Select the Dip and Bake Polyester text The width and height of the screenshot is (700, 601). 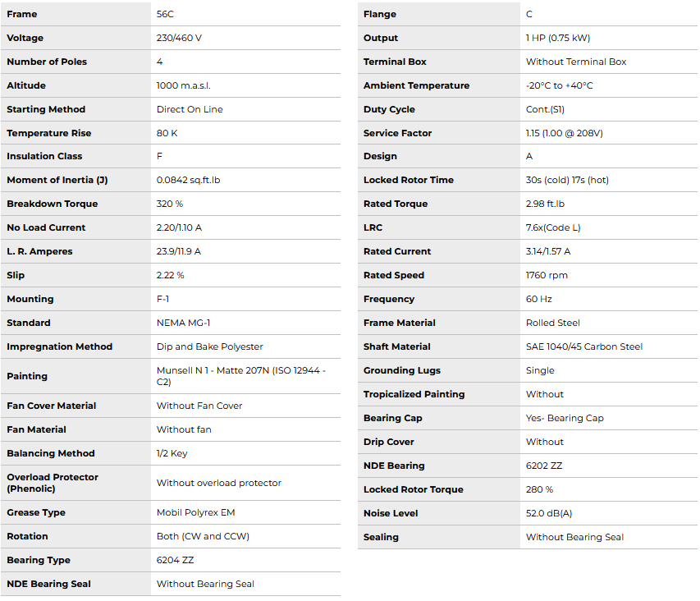click(210, 346)
